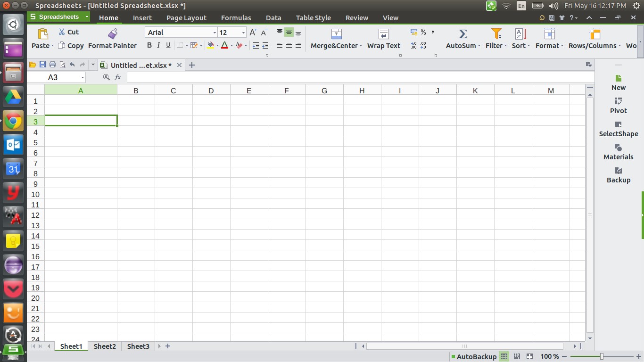
Task: Switch to the Formulas ribbon tab
Action: (236, 17)
